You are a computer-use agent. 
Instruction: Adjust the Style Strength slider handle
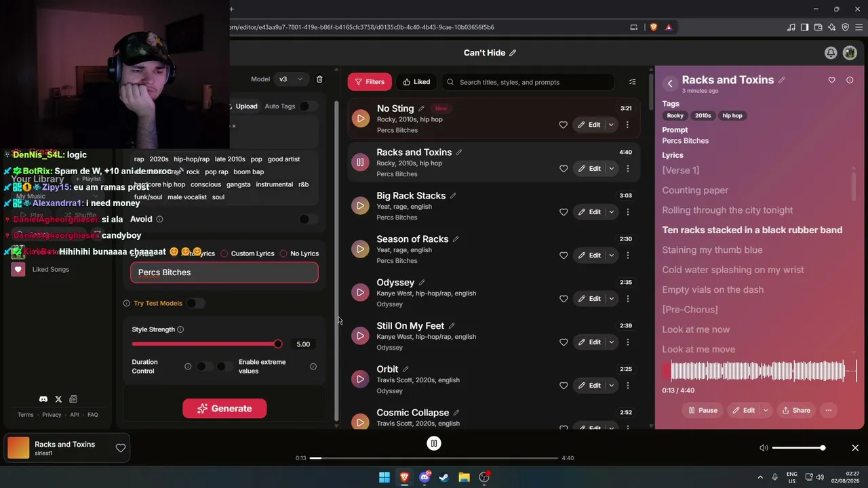click(278, 344)
